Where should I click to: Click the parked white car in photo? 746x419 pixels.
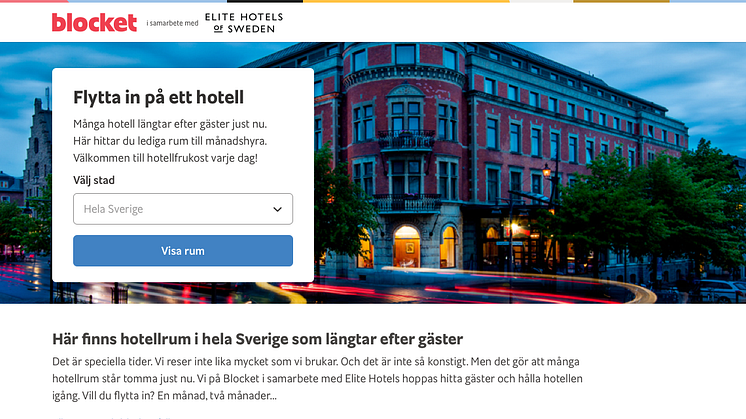point(718,290)
